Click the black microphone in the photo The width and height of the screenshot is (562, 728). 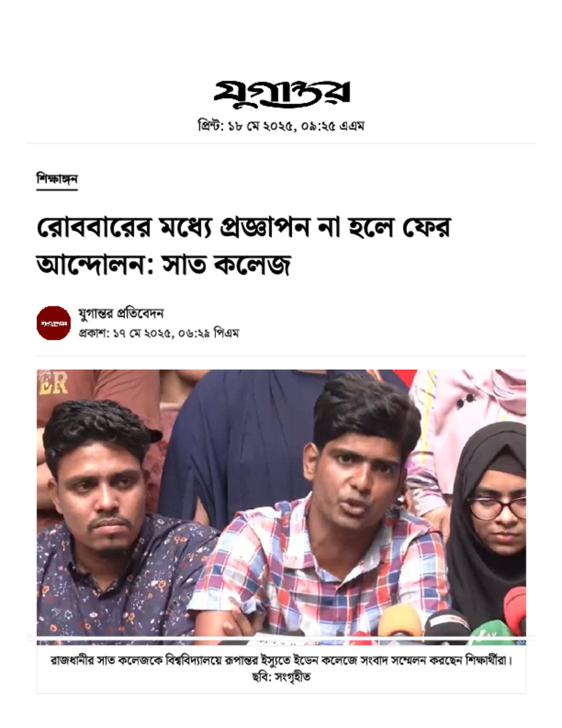[x=446, y=627]
